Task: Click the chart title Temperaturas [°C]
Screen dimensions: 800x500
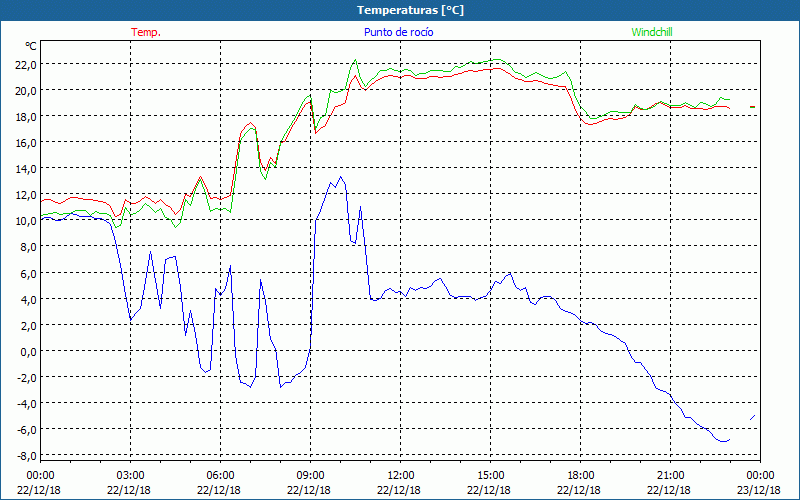Action: pos(410,10)
